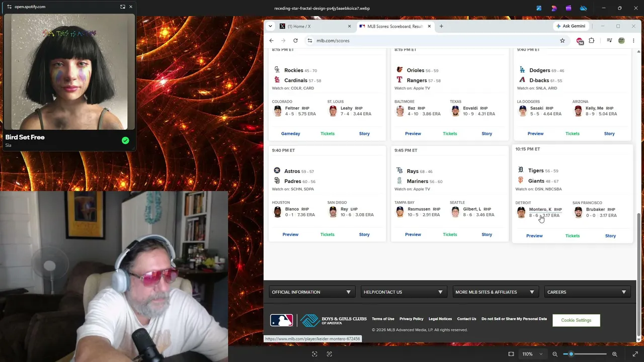
Task: Click the Orioles team logo
Action: coord(399,70)
